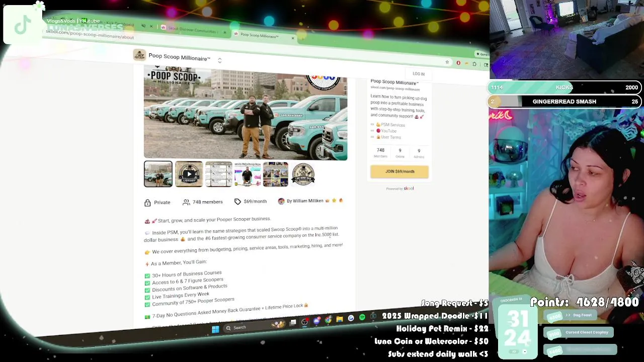Select the fourth thumbnail with presenter
Screen dimensions: 644x362
point(247,174)
